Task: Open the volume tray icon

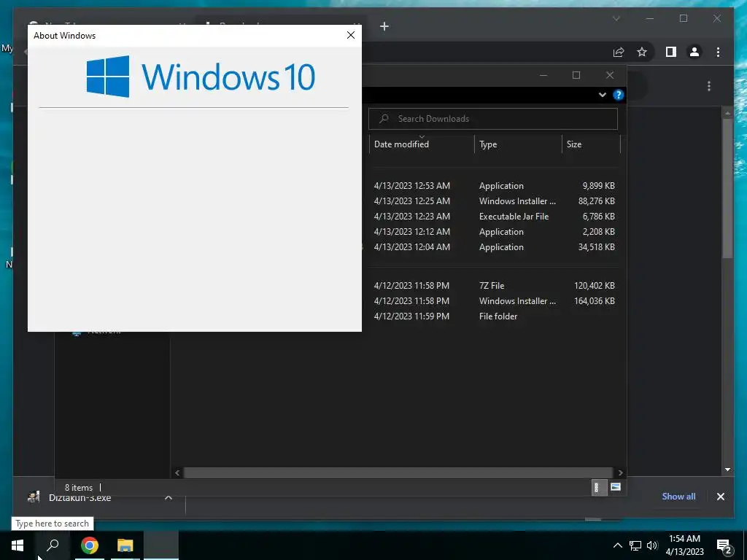Action: (652, 545)
